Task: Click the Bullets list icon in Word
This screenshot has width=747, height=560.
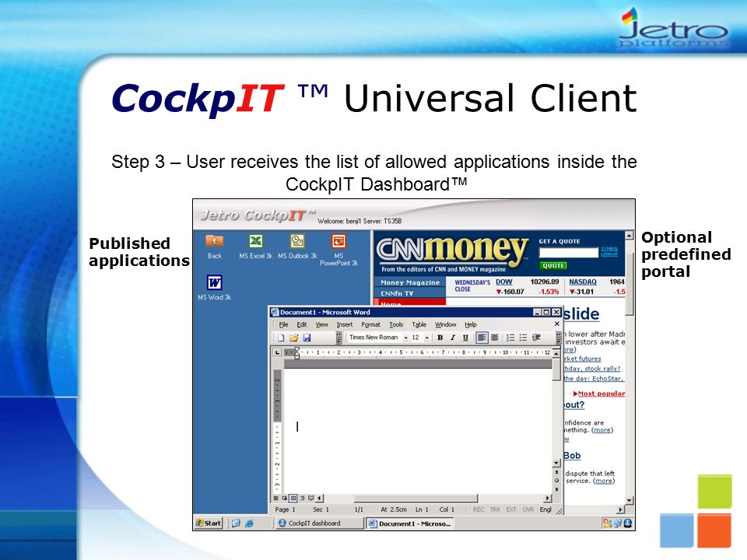Action: [x=523, y=338]
